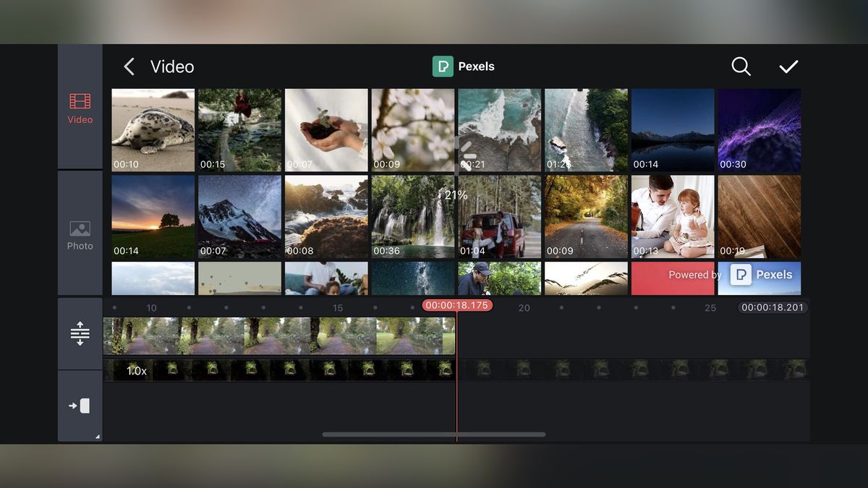Click the red 00:00:18.175 playhead marker

pyautogui.click(x=456, y=305)
